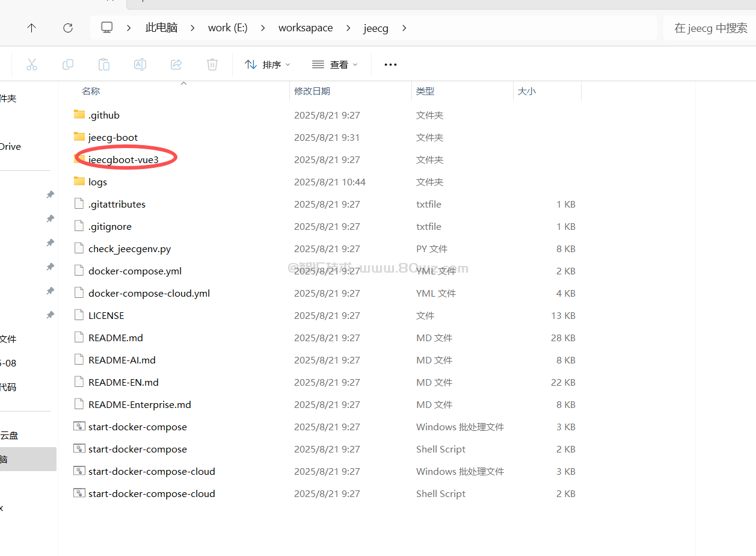The height and width of the screenshot is (556, 756).
Task: Open the more options ellipsis menu
Action: (x=390, y=64)
